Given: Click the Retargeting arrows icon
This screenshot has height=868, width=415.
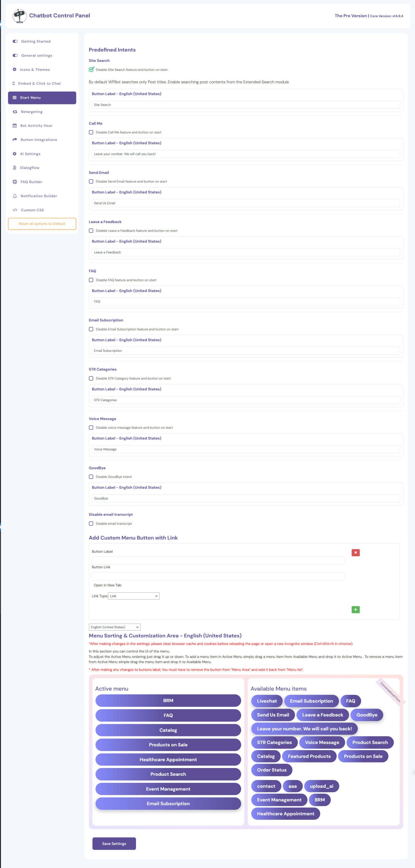Looking at the screenshot, I should pos(15,112).
